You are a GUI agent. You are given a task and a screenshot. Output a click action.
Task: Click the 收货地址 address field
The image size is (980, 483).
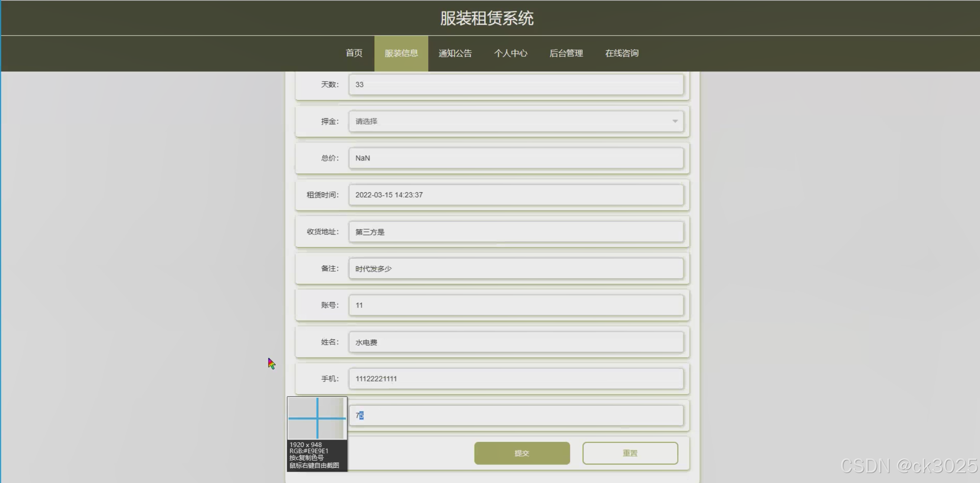click(516, 232)
